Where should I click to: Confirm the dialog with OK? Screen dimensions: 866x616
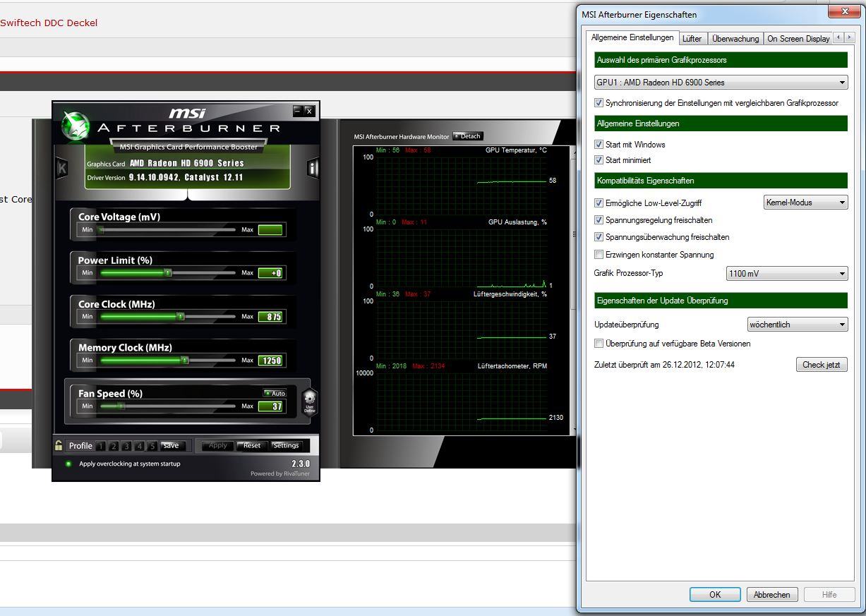pyautogui.click(x=715, y=594)
